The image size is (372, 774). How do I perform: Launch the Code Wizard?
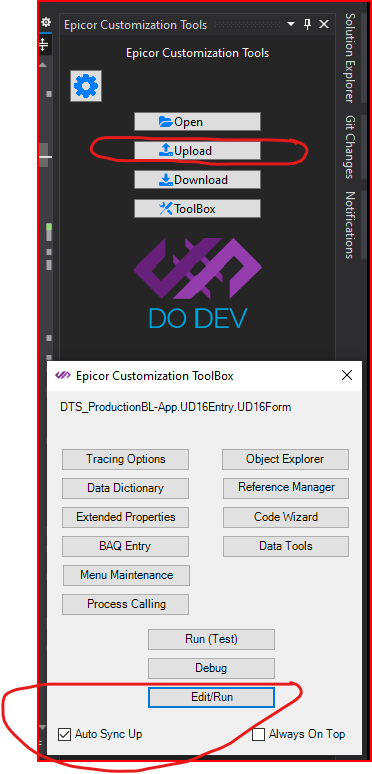286,517
